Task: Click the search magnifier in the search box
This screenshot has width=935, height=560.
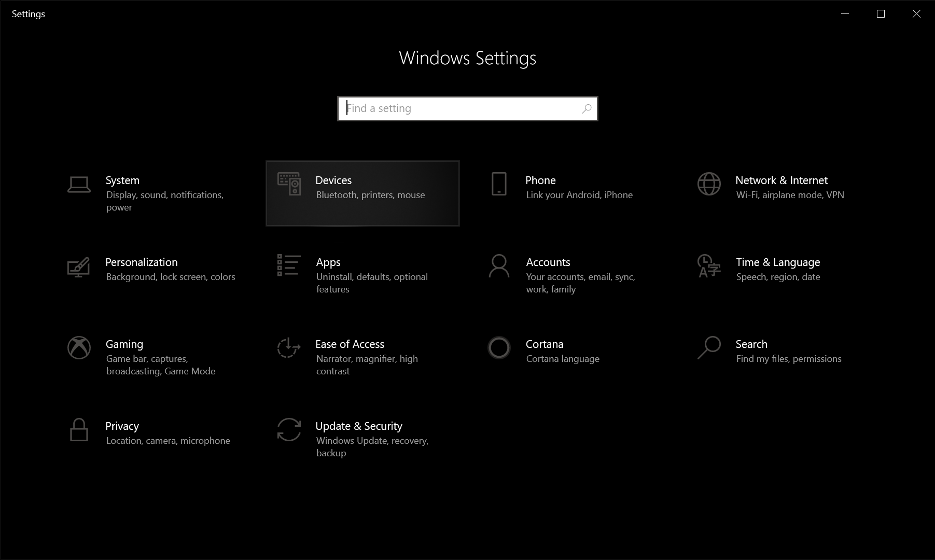Action: [x=587, y=108]
